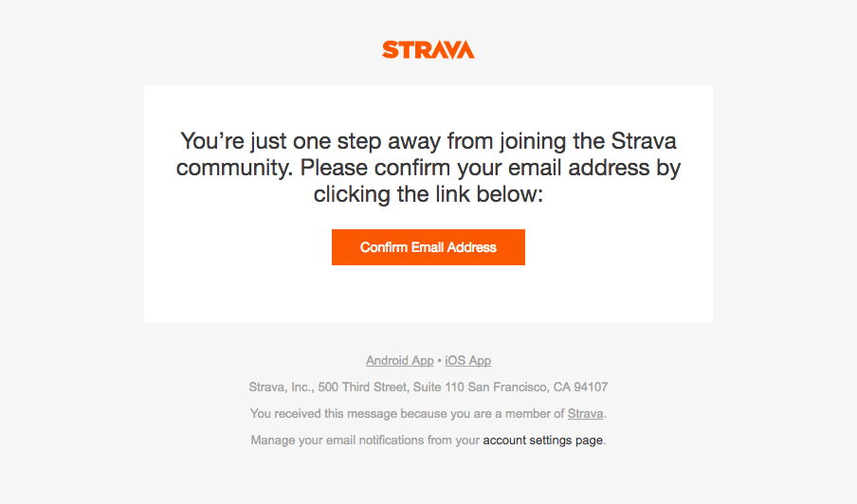The width and height of the screenshot is (857, 504).
Task: Go to the account settings page link
Action: point(542,441)
